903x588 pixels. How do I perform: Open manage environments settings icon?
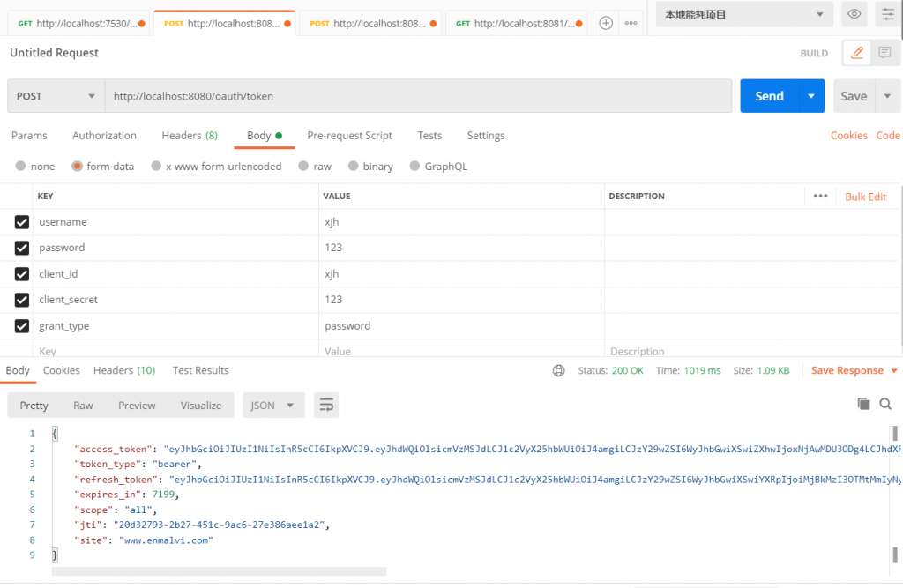(x=886, y=14)
